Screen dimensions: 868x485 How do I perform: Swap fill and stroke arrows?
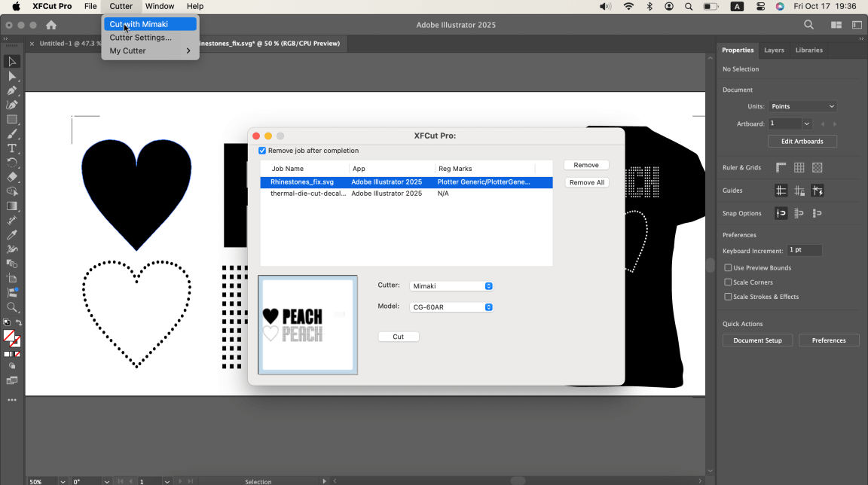(x=18, y=322)
